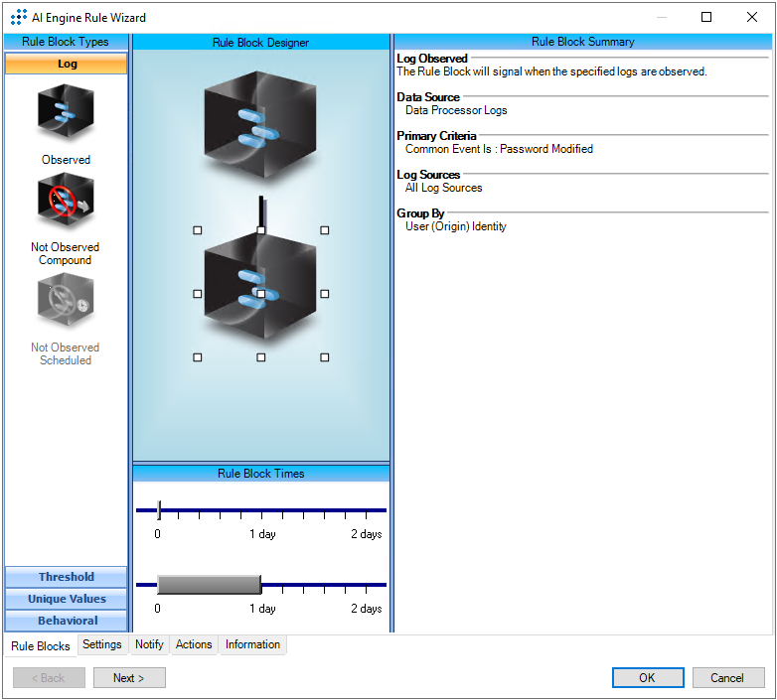Screen dimensions: 777x700
Task: Click the Not Observed Scheduled block icon
Action: (x=66, y=302)
